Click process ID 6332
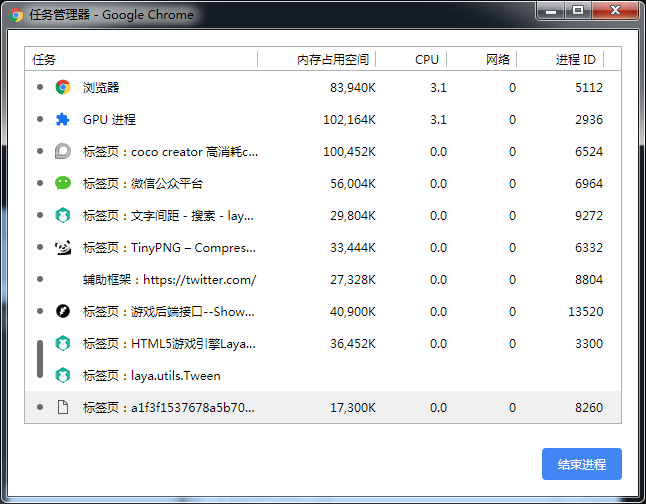Viewport: 646px width, 504px height. point(589,248)
